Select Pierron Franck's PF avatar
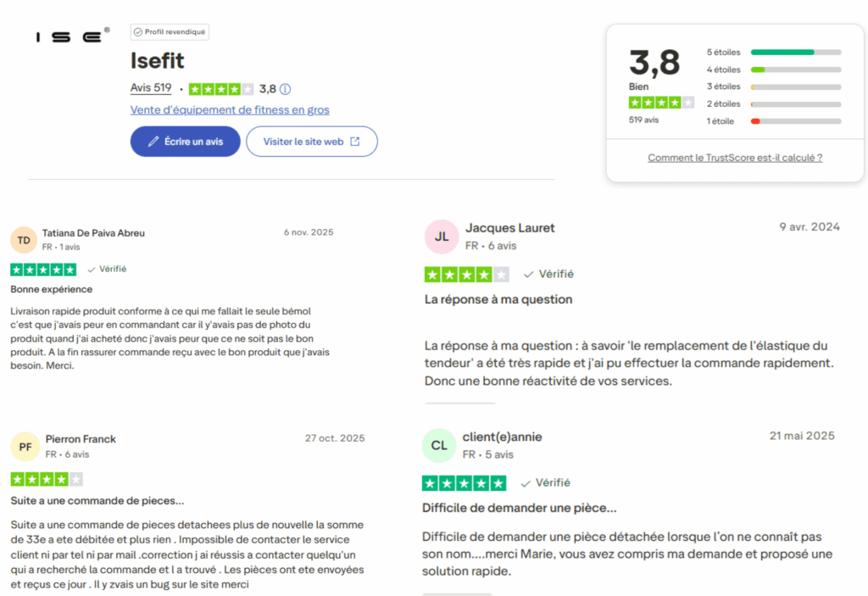Screen dimensions: 868x596 pos(25,446)
